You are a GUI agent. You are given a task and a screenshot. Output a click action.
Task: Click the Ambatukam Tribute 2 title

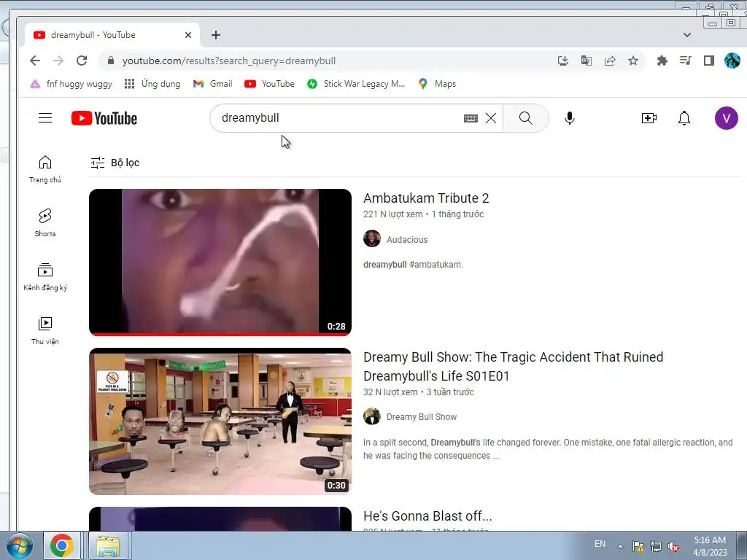(x=426, y=198)
